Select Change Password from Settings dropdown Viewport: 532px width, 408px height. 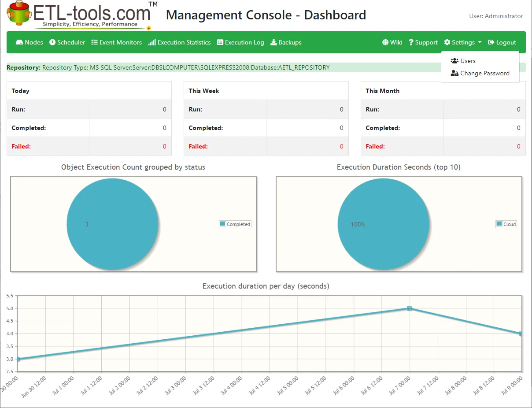click(480, 73)
